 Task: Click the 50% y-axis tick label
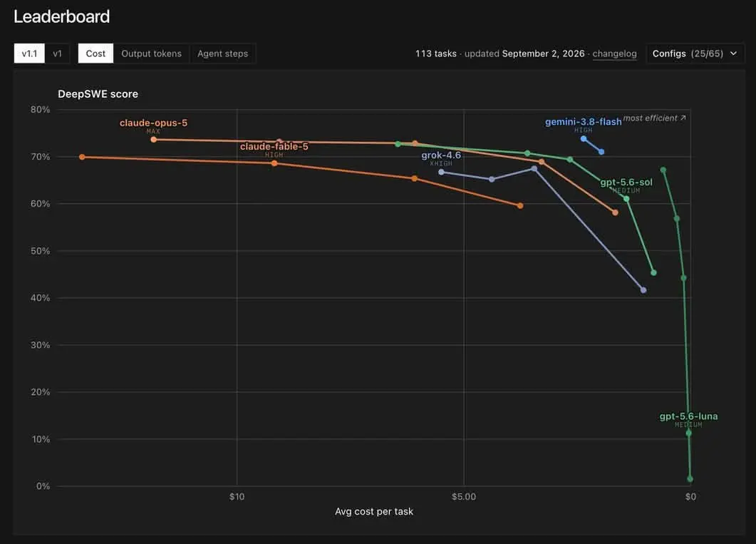coord(40,251)
